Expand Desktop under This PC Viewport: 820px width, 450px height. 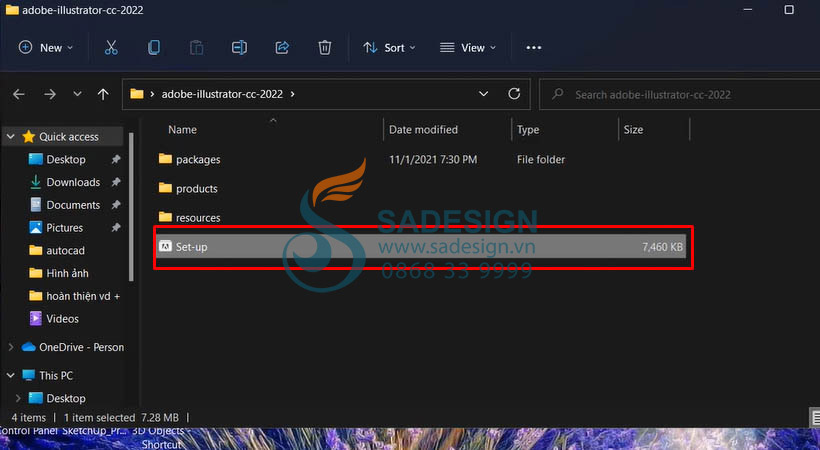pyautogui.click(x=18, y=398)
